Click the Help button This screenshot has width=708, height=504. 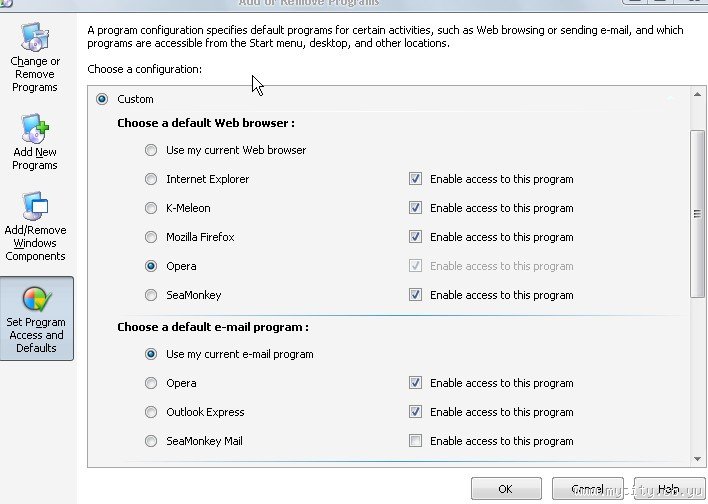(x=668, y=490)
